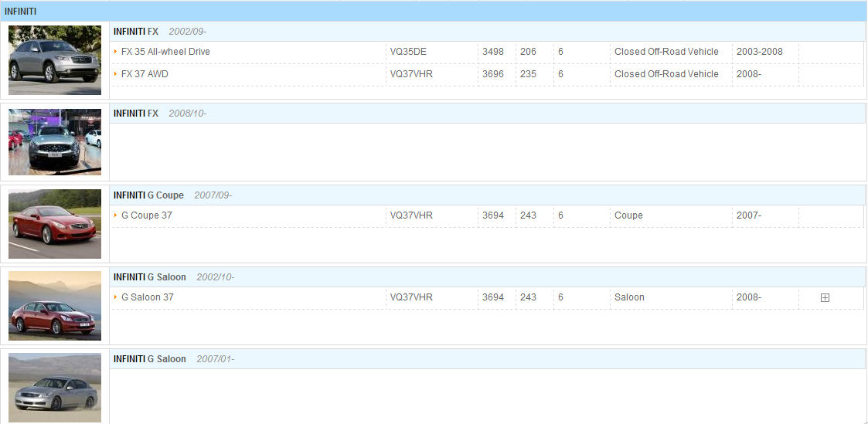Open the red G Coupe thumbnail
Screen dimensions: 868x424
pyautogui.click(x=55, y=224)
